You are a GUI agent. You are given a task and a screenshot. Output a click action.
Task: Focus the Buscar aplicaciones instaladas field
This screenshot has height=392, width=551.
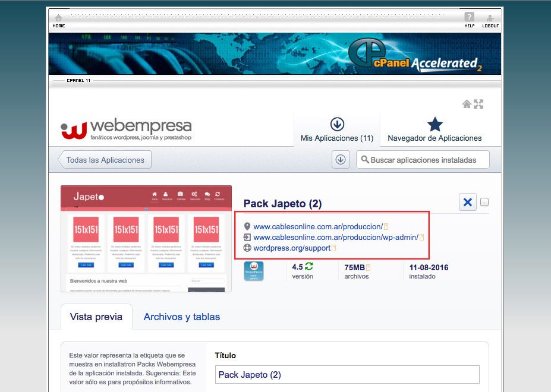423,160
